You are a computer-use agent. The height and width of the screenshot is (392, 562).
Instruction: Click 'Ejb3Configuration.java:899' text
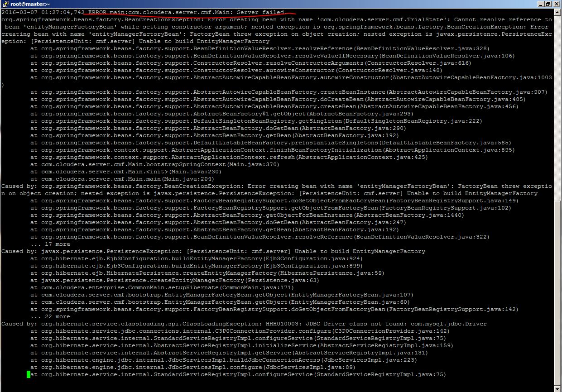(311, 266)
